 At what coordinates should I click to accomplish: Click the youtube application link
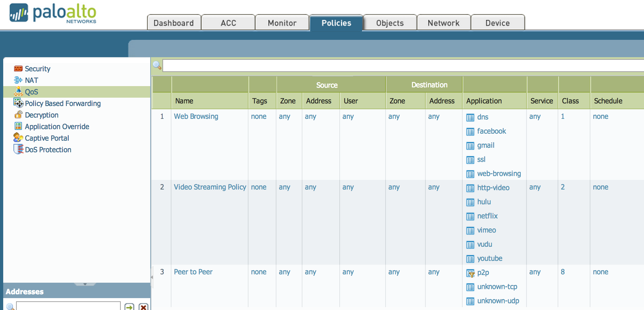coord(490,258)
